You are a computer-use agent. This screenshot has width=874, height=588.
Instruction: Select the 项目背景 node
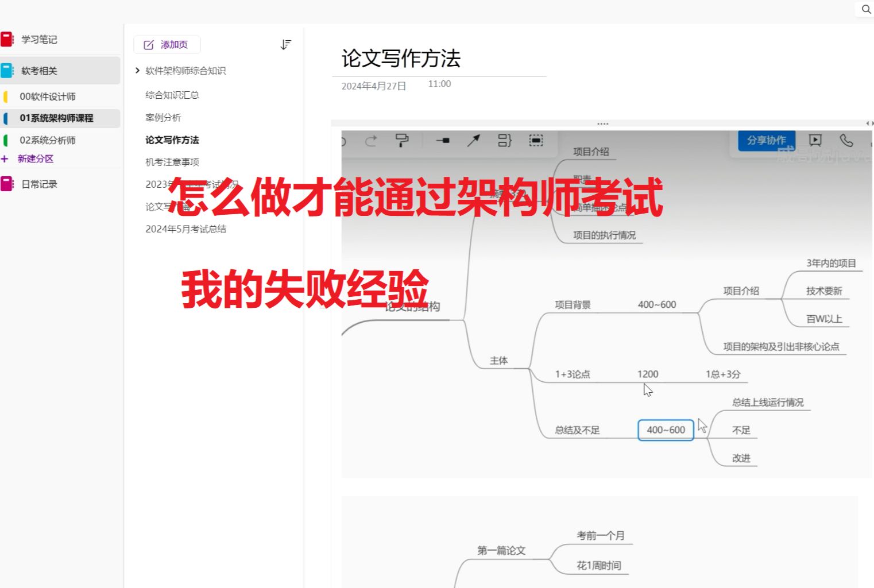pos(573,305)
